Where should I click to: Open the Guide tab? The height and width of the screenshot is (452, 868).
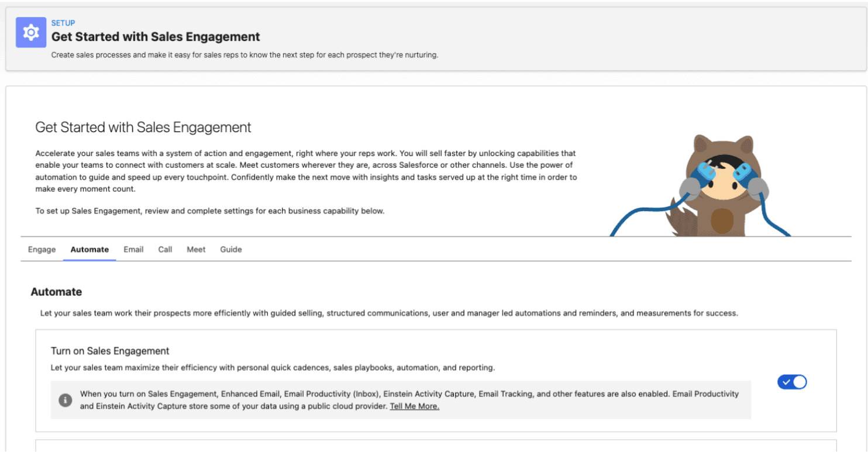point(230,249)
